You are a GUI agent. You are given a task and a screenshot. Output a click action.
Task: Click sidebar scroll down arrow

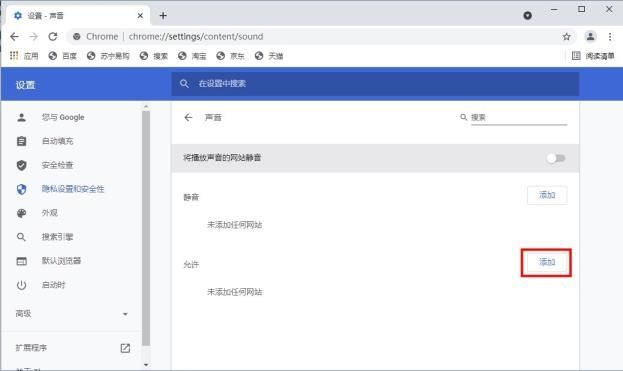pyautogui.click(x=146, y=364)
